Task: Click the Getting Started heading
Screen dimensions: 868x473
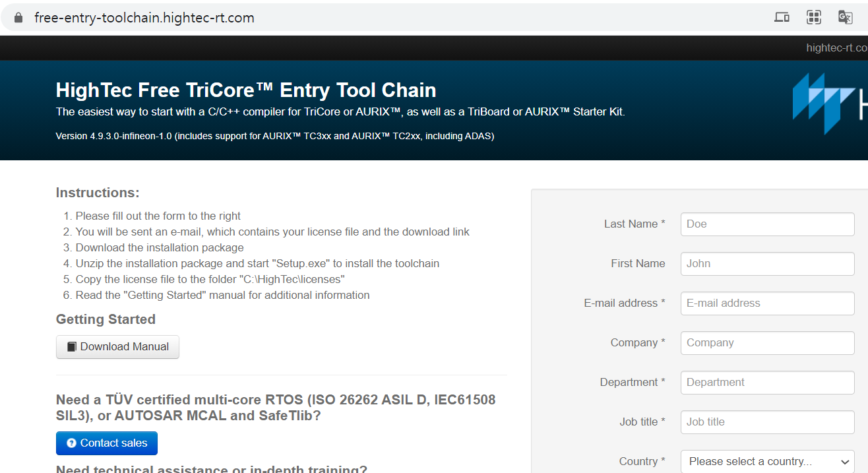Action: click(106, 319)
